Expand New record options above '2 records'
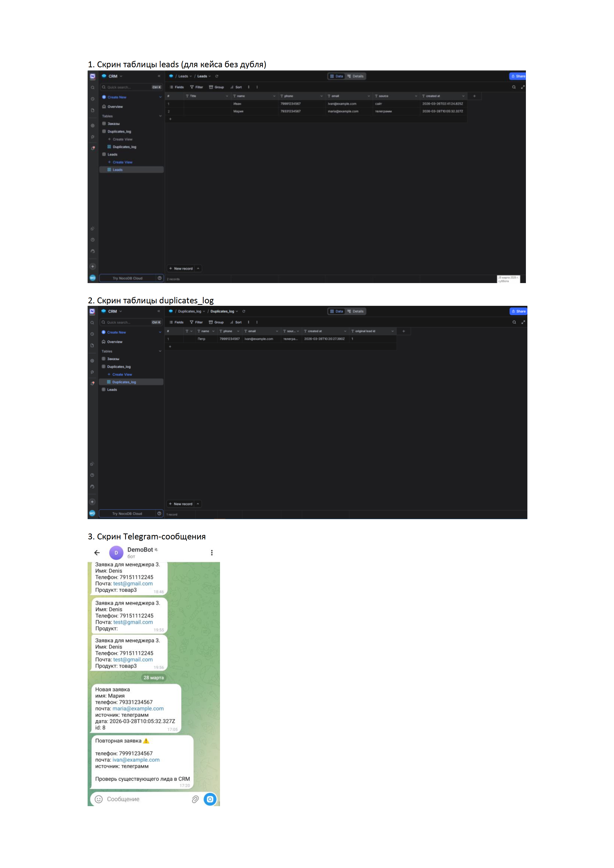Image resolution: width=614 pixels, height=868 pixels. point(198,268)
